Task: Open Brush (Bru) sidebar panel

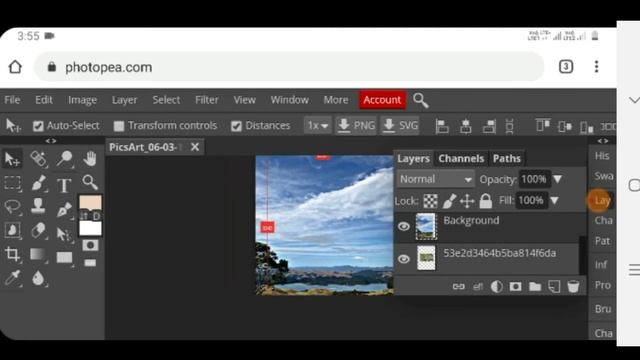Action: (x=603, y=309)
